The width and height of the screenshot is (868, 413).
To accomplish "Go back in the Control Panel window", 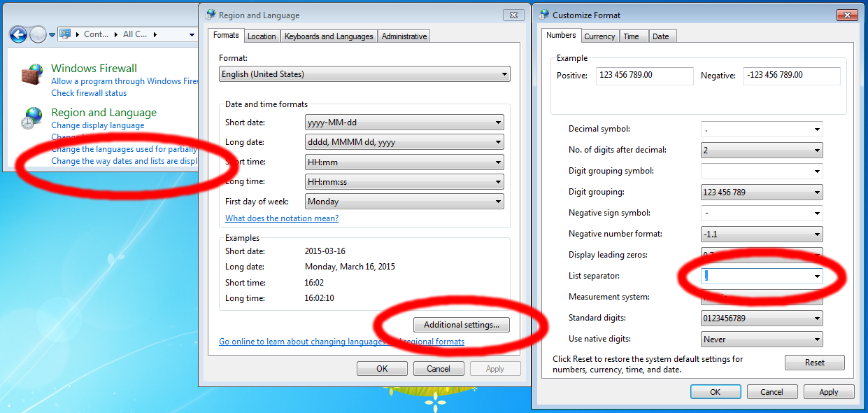I will 18,34.
